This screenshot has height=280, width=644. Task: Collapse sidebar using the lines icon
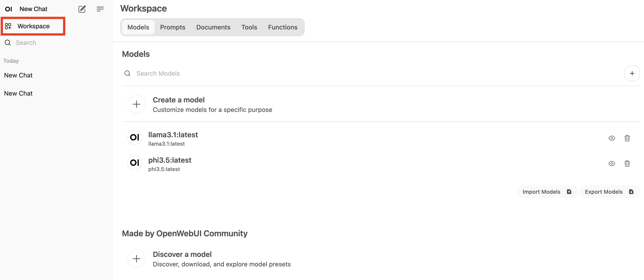100,9
